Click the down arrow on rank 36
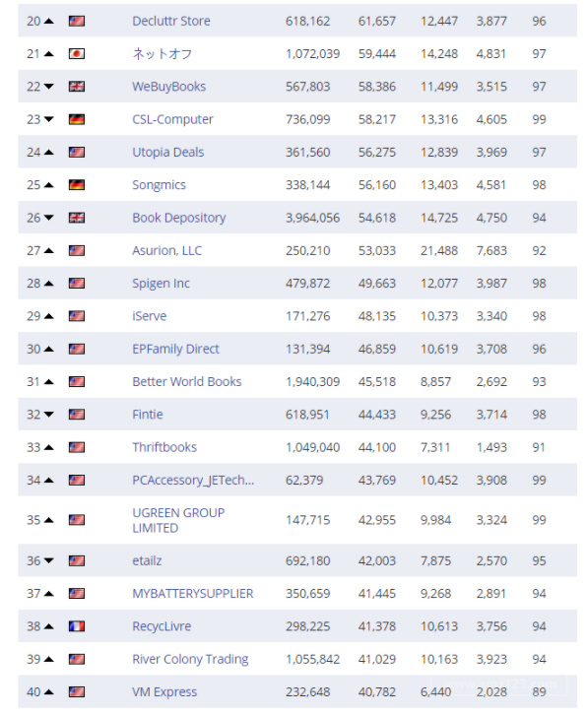 (49, 560)
